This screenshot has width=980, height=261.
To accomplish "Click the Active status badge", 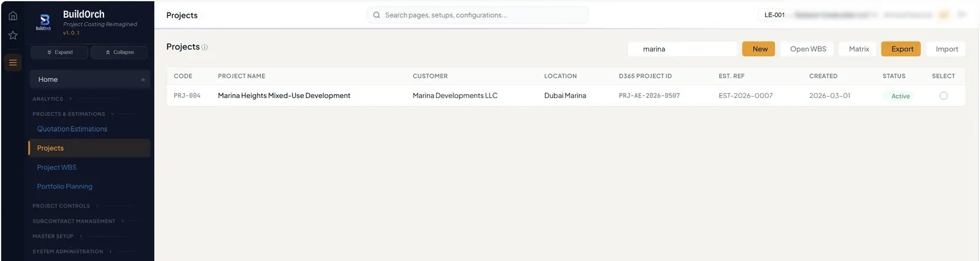I will (900, 96).
